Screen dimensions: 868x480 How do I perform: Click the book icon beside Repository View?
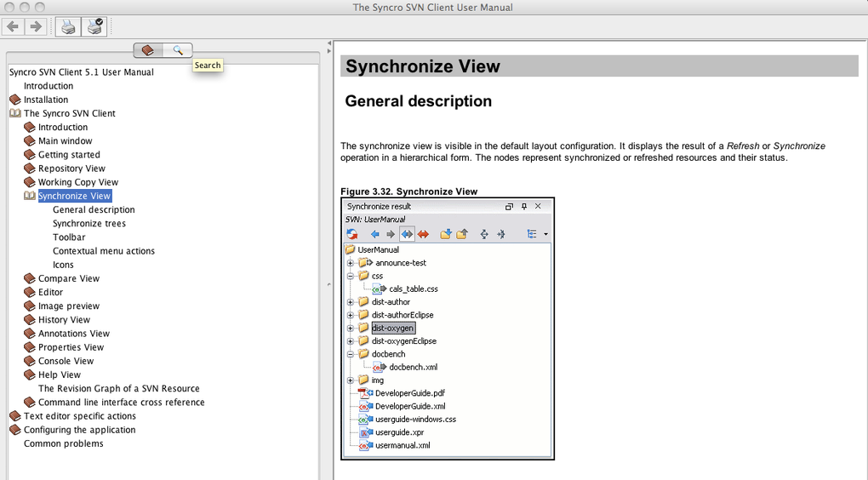[29, 169]
